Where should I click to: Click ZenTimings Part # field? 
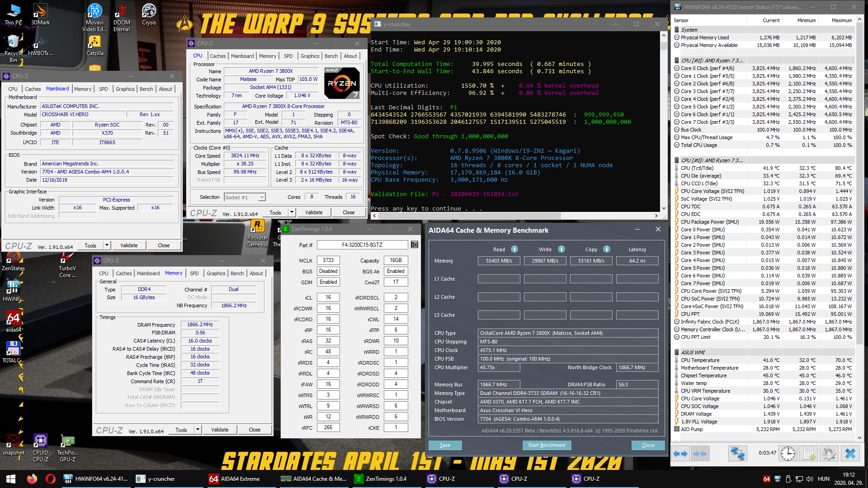tap(362, 245)
